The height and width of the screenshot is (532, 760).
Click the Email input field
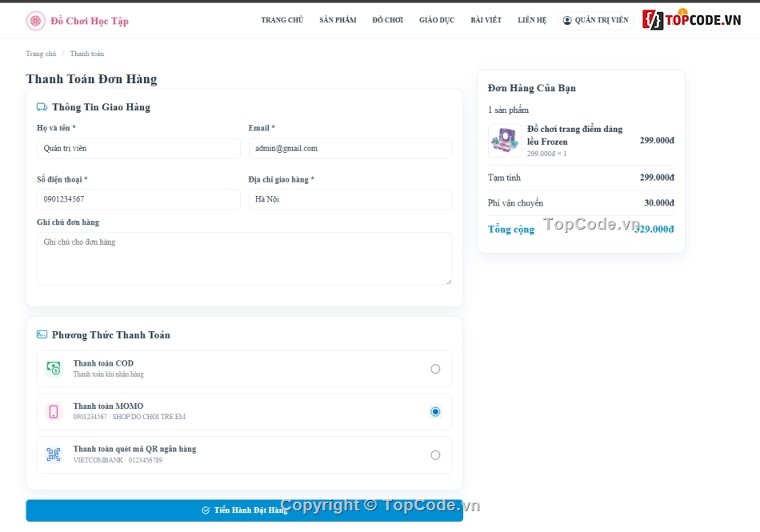point(350,148)
